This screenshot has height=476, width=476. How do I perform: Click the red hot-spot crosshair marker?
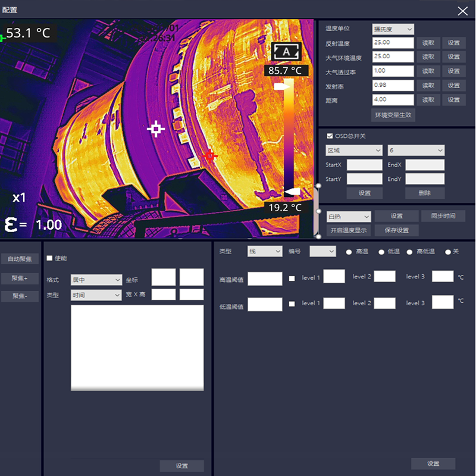(x=209, y=156)
